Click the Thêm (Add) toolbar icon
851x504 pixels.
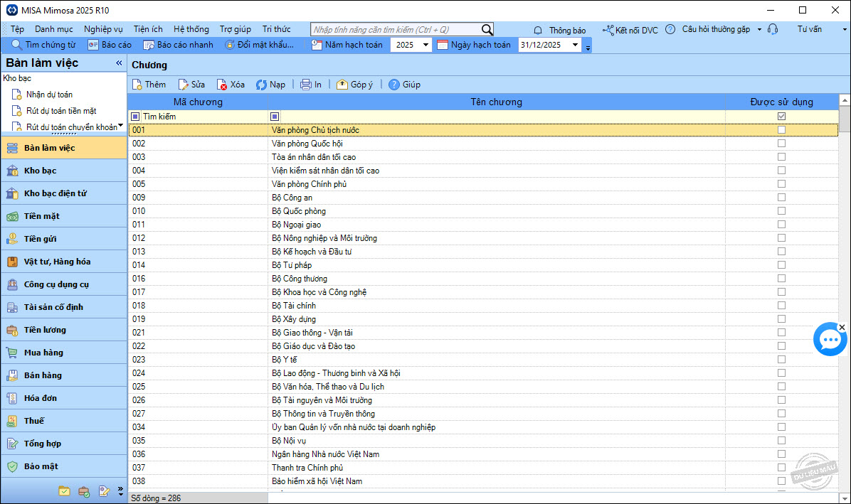pos(137,85)
